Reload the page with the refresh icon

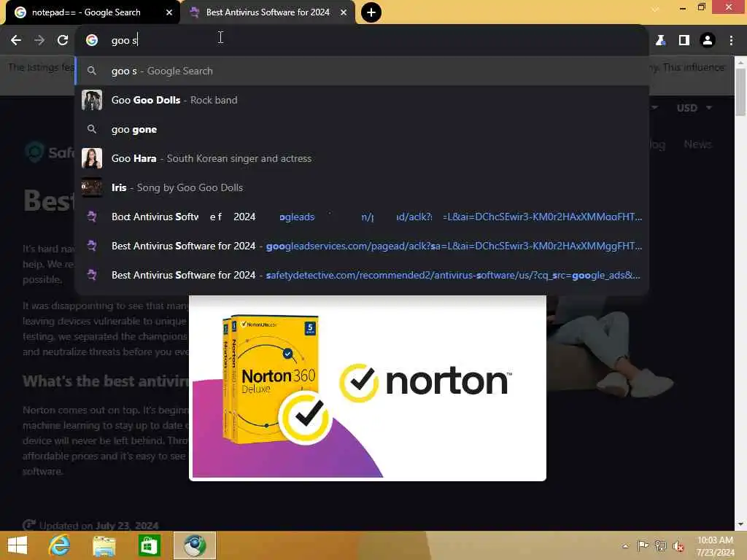pyautogui.click(x=63, y=41)
